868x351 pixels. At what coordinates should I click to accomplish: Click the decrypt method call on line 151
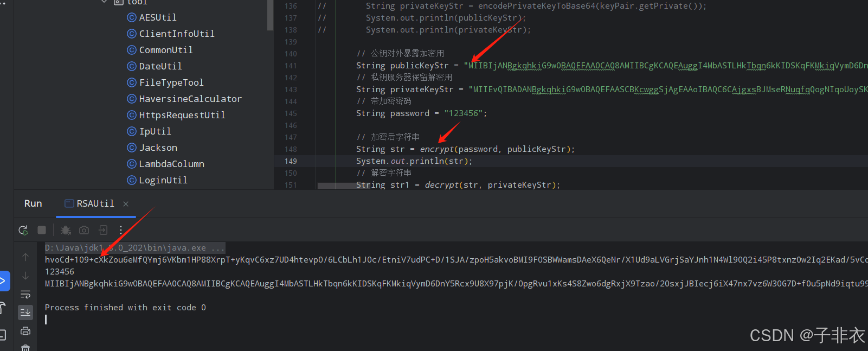442,185
